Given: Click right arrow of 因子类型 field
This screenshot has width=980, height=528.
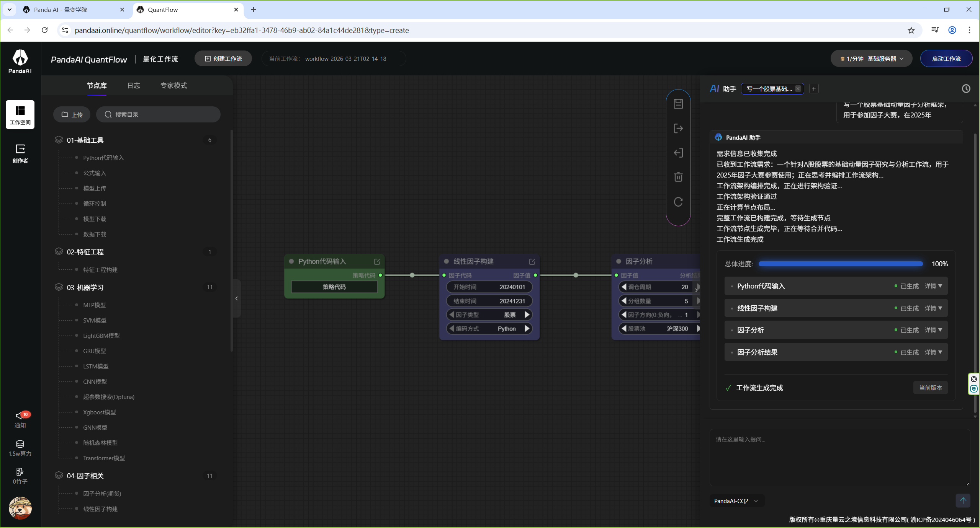Looking at the screenshot, I should (x=527, y=315).
